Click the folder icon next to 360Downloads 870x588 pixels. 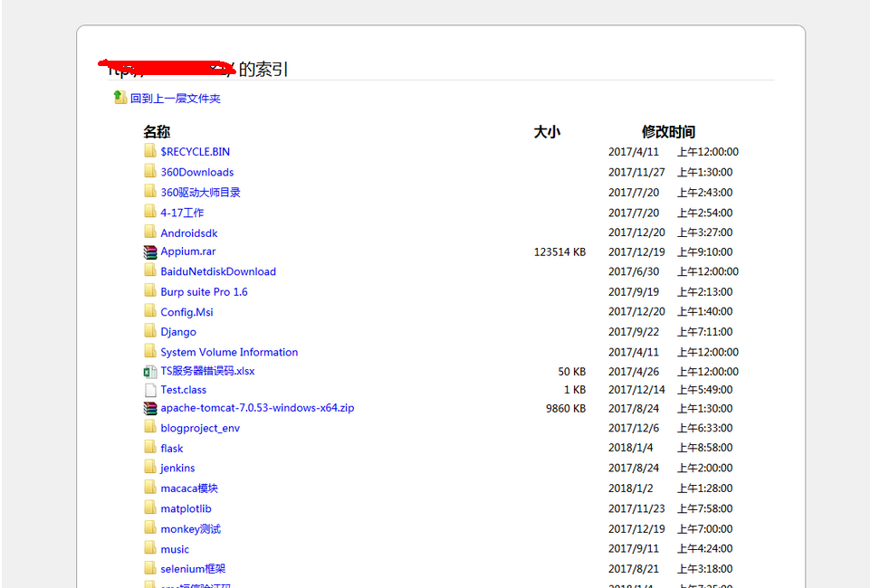pos(149,171)
